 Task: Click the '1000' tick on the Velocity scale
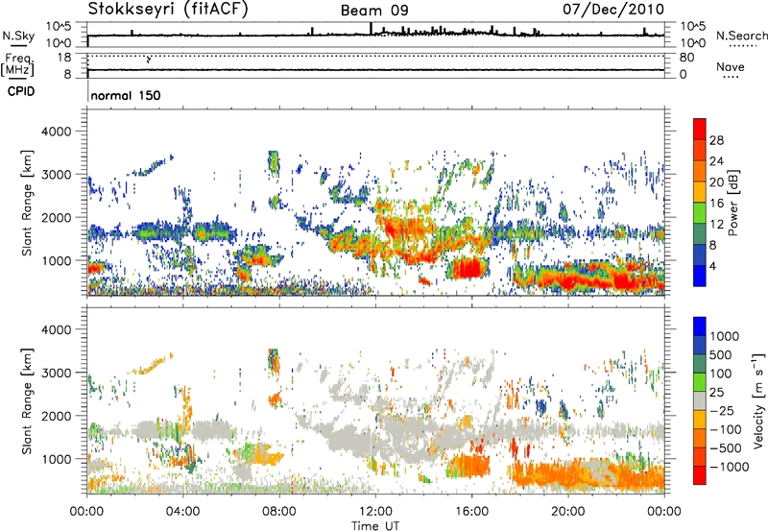tap(725, 336)
